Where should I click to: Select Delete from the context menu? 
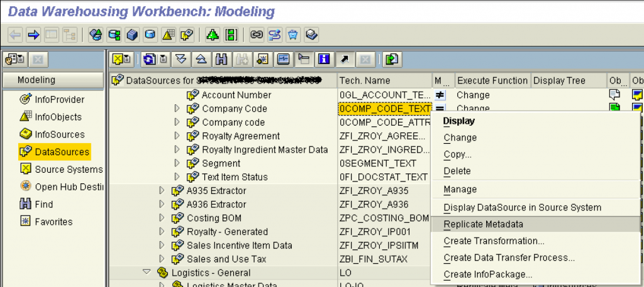(457, 171)
